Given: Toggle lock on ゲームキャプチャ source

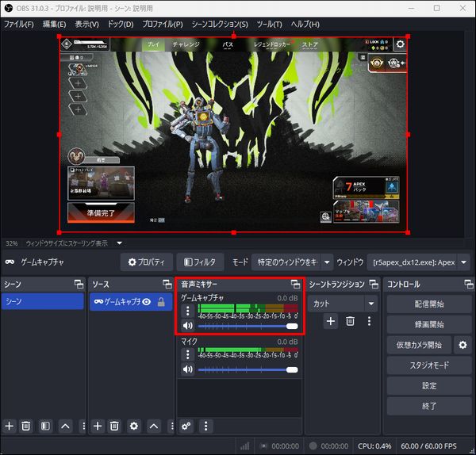Looking at the screenshot, I should (x=161, y=302).
